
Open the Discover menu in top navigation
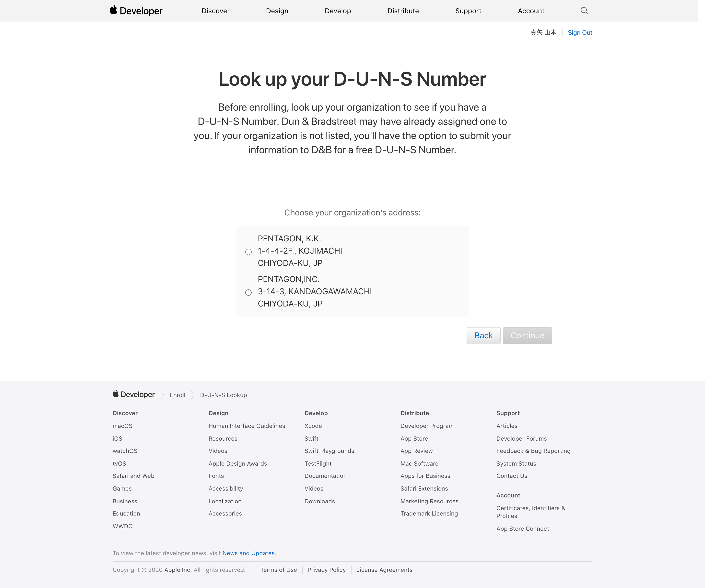pyautogui.click(x=215, y=11)
